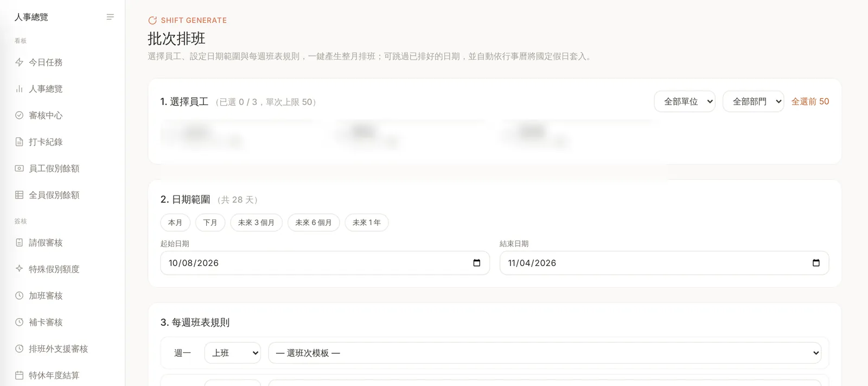Collapse the sidebar with the menu icon
Screen dimensions: 868x386
point(110,17)
